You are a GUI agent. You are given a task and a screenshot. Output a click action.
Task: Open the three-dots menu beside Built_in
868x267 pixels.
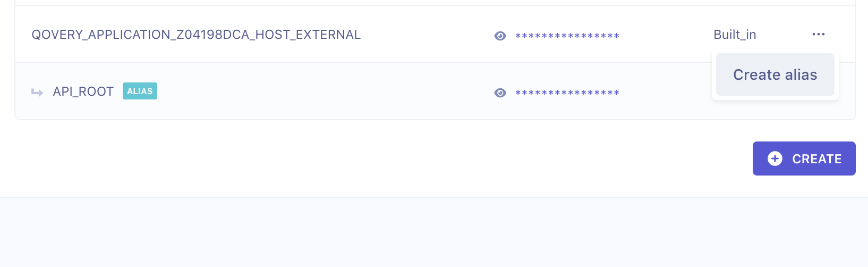(818, 35)
